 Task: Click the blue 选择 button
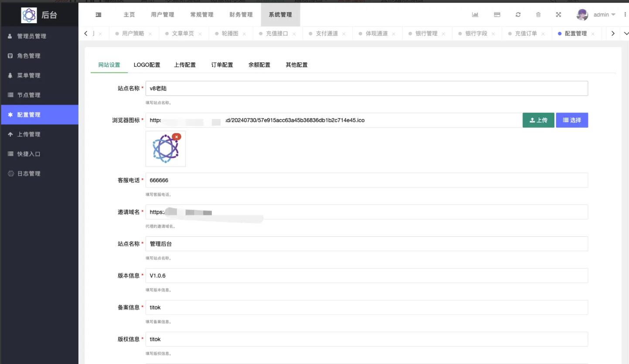pyautogui.click(x=571, y=120)
